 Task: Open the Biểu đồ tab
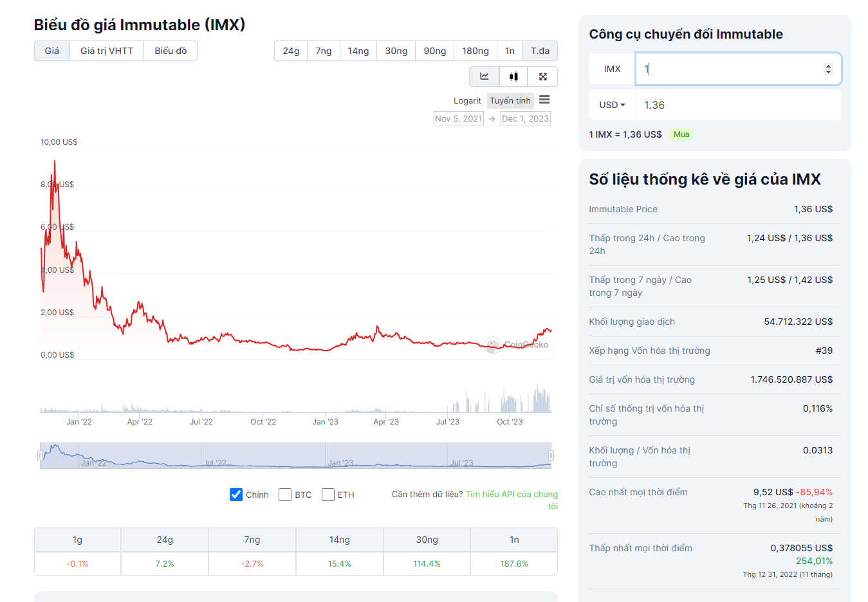(x=171, y=51)
